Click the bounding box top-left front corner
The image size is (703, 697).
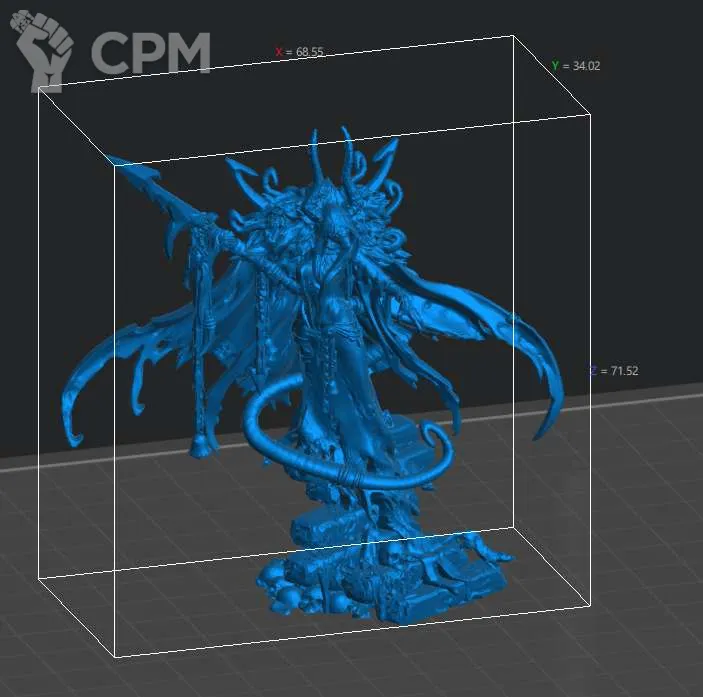[x=39, y=90]
